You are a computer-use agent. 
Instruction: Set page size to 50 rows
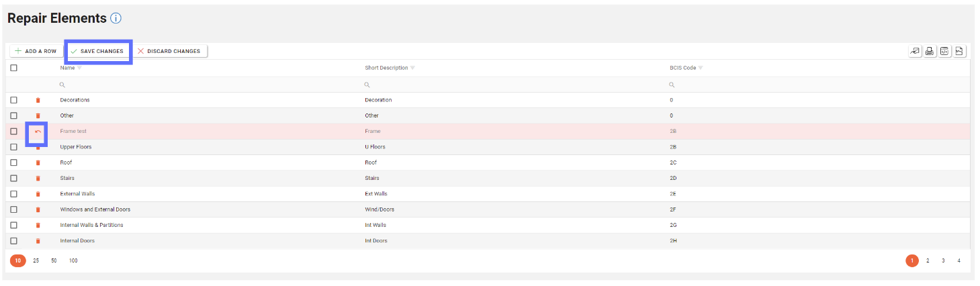click(54, 260)
